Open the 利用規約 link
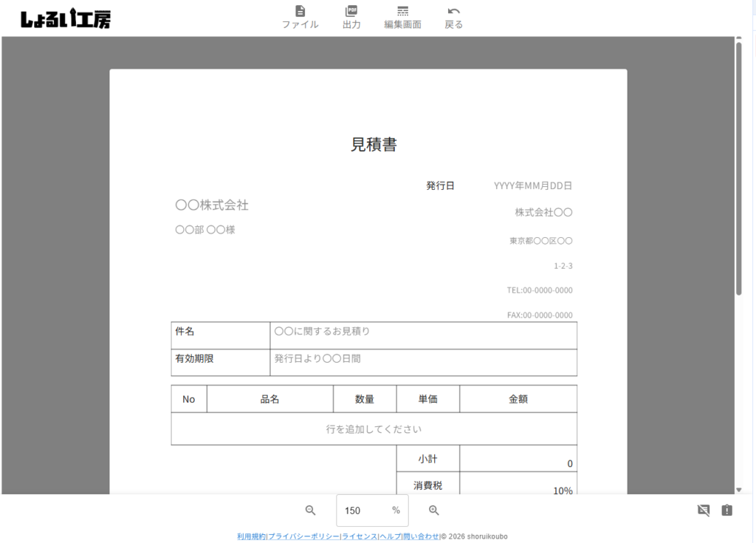Image resolution: width=756 pixels, height=543 pixels. coord(251,536)
